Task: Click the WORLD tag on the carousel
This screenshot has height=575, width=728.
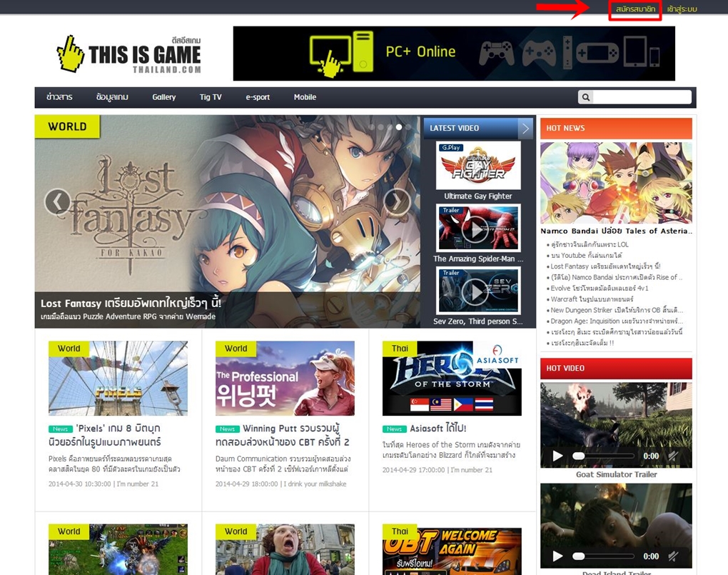Action: [67, 126]
